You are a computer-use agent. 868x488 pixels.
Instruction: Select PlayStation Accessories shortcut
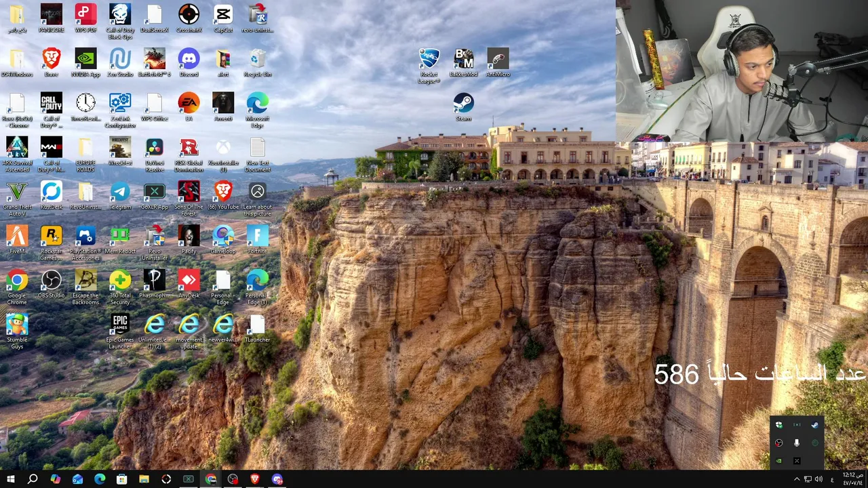click(x=85, y=242)
